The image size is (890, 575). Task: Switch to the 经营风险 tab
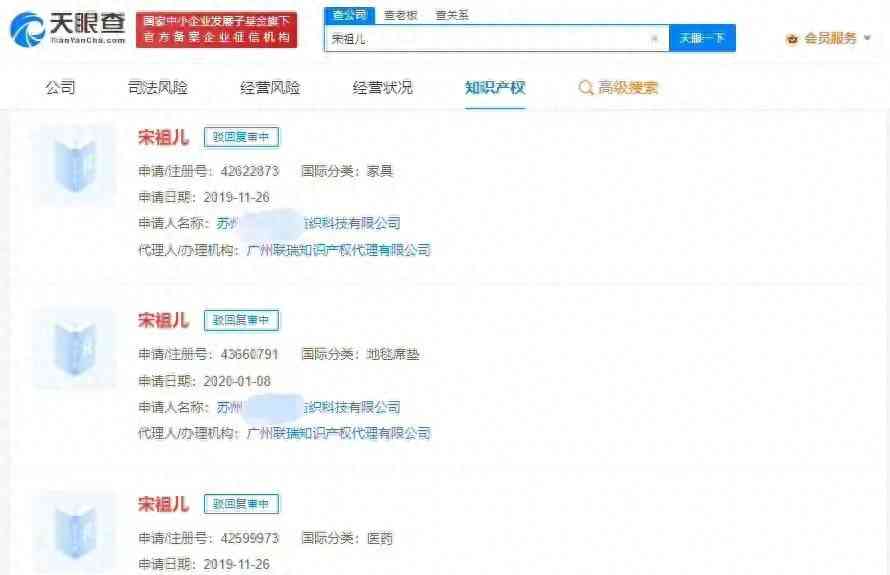pos(270,87)
